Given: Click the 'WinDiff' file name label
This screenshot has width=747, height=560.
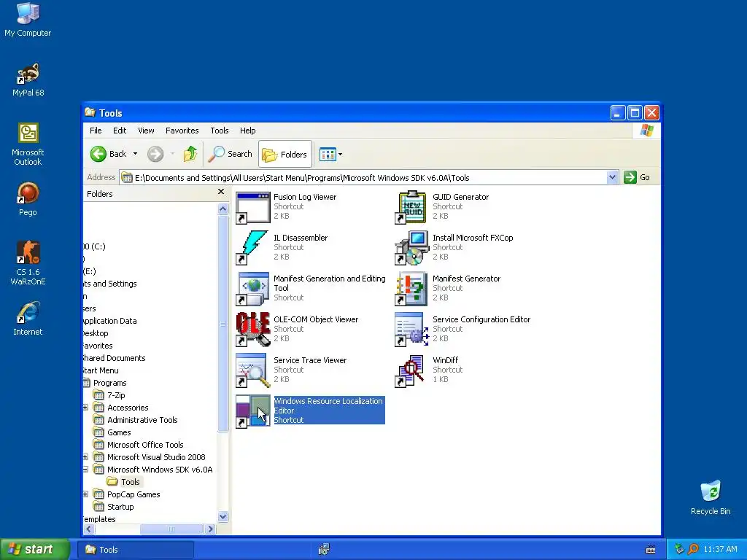Looking at the screenshot, I should [x=446, y=360].
